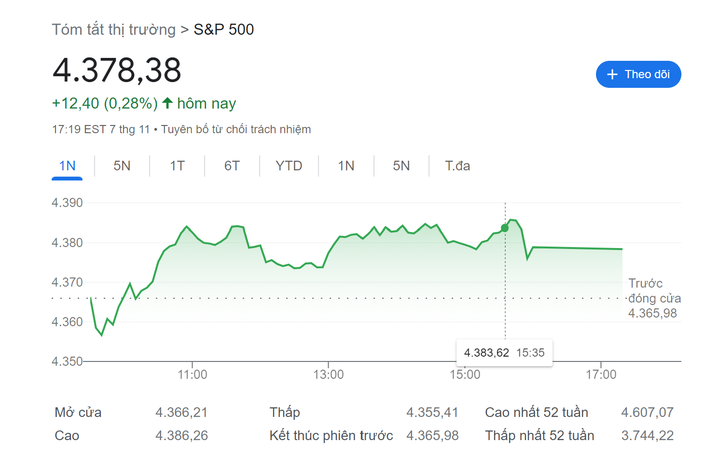720x457 pixels.
Task: Switch to the 1T time range tab
Action: [x=177, y=166]
